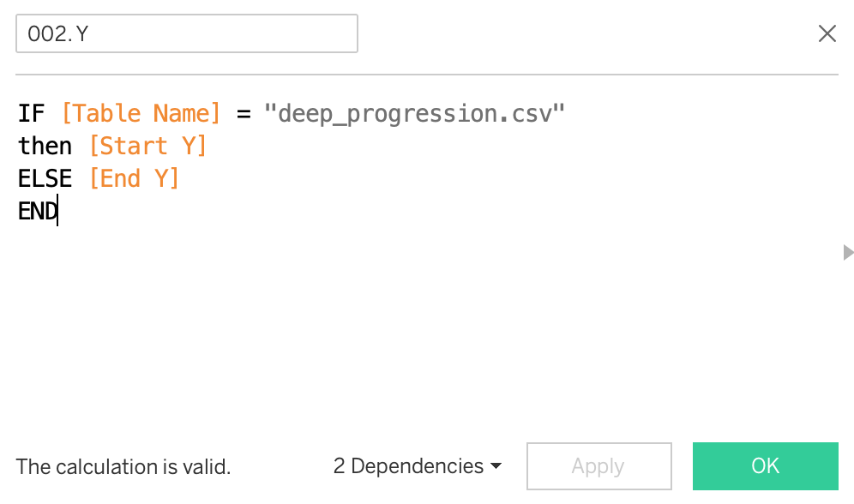Place cursor on the then keyword

coord(45,146)
